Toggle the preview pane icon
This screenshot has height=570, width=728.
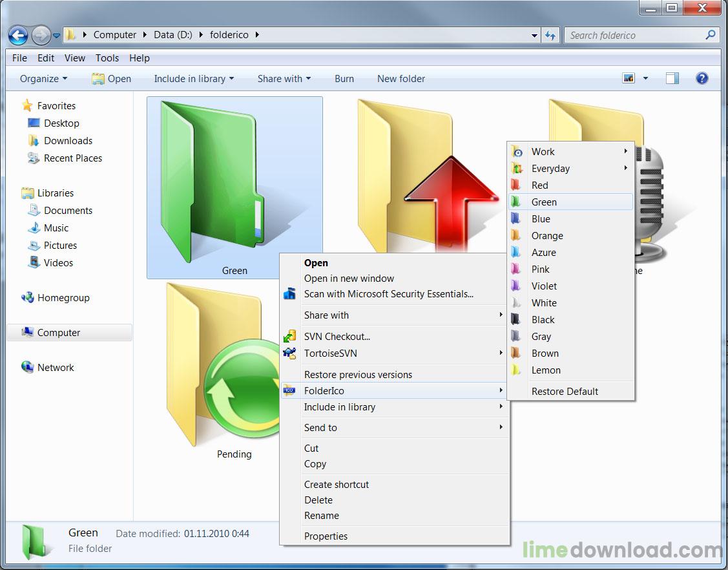(672, 78)
